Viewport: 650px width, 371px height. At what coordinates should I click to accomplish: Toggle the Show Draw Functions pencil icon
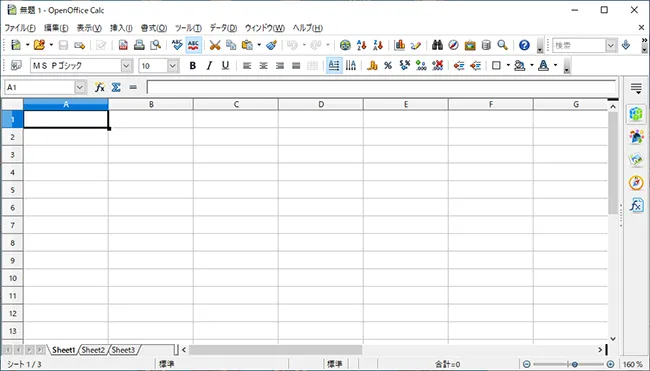point(416,45)
